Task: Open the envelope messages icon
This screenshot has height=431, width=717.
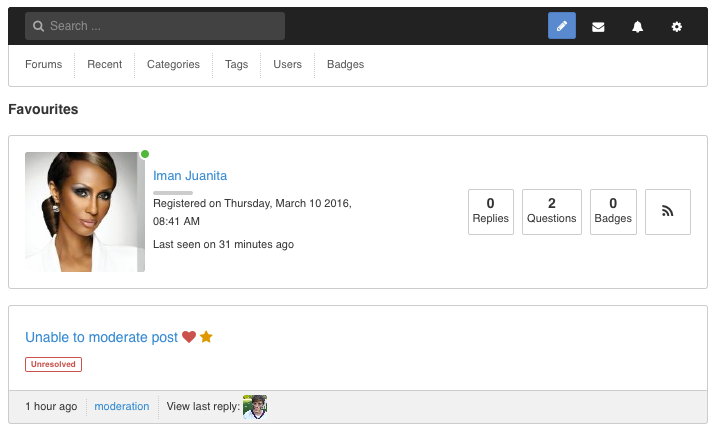Action: point(598,27)
